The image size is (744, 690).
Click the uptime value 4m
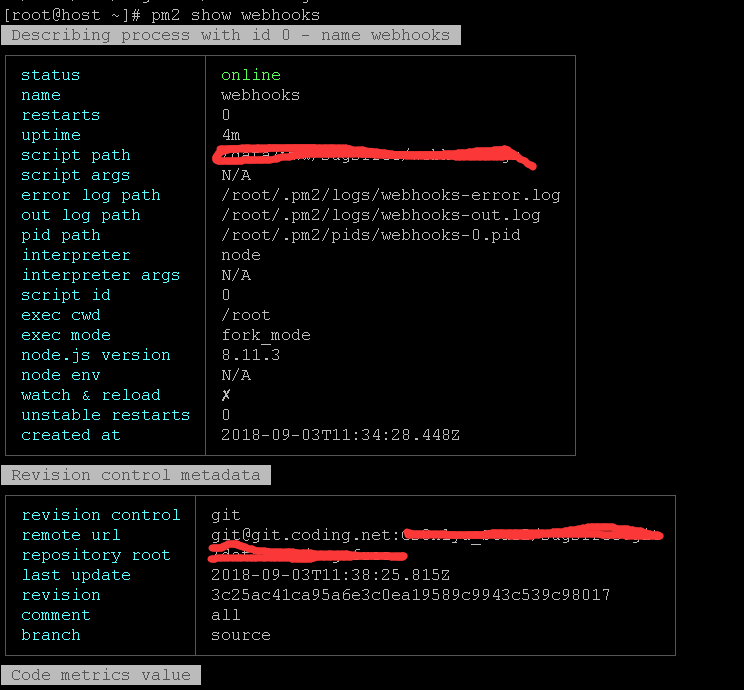(x=231, y=135)
